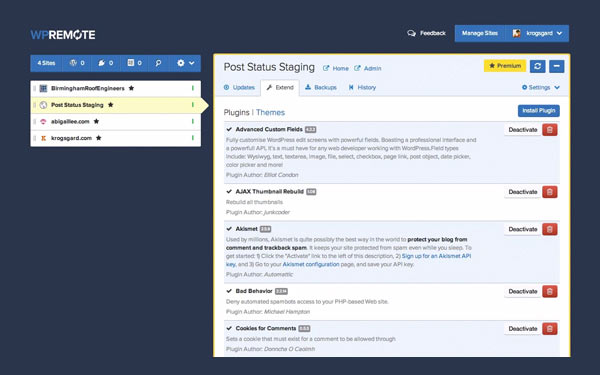
Task: Open the Home link for Post Status Staging
Action: 336,68
